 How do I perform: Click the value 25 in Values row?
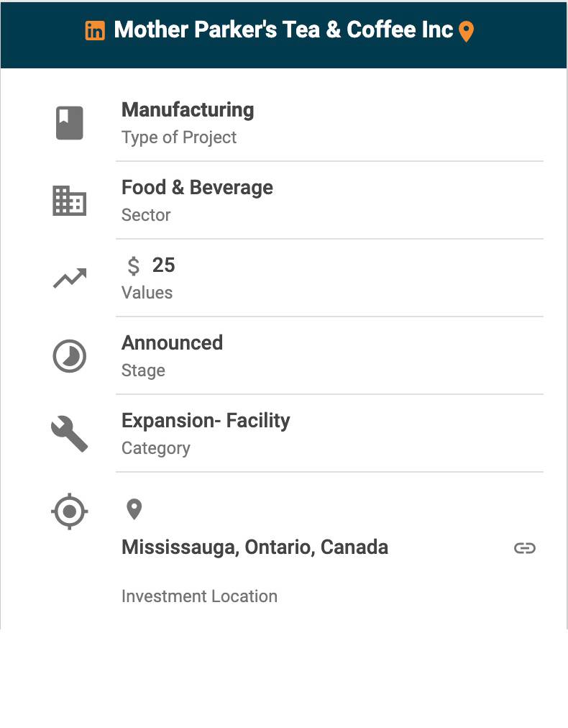[x=163, y=265]
